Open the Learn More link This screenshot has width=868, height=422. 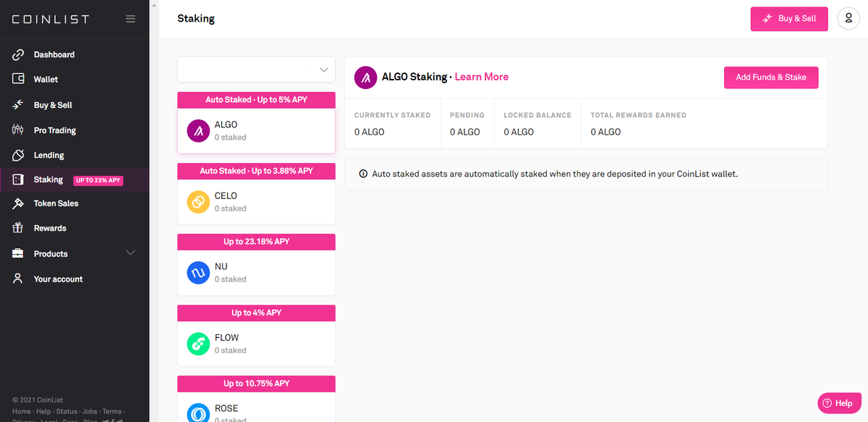482,77
